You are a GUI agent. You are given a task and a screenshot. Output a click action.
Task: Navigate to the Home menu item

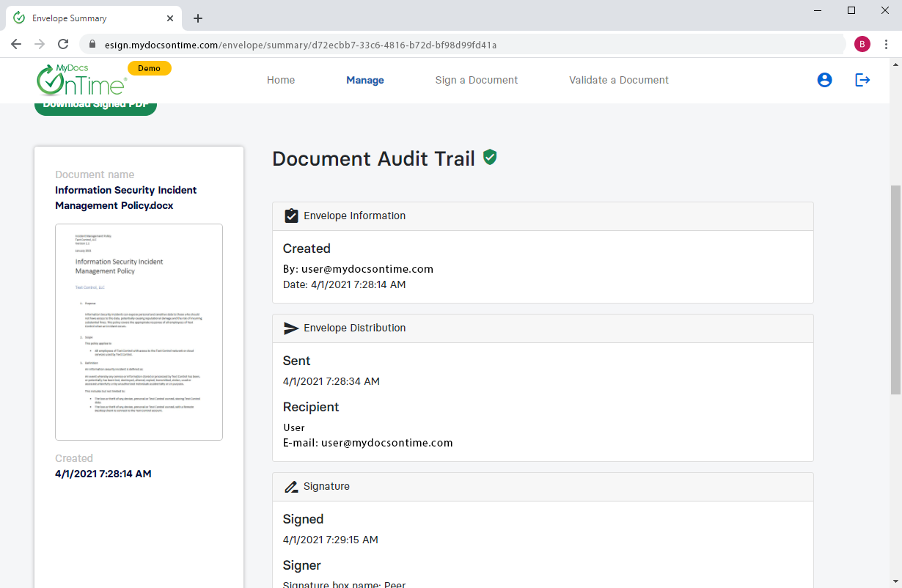[280, 80]
